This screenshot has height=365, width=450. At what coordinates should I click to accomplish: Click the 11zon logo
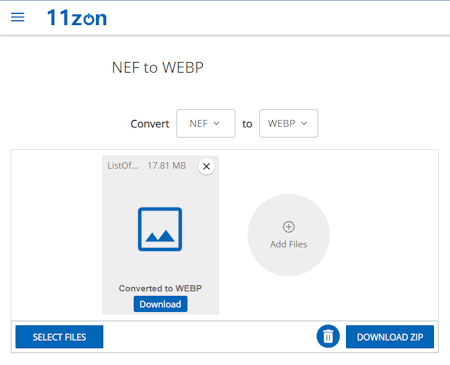[x=77, y=18]
